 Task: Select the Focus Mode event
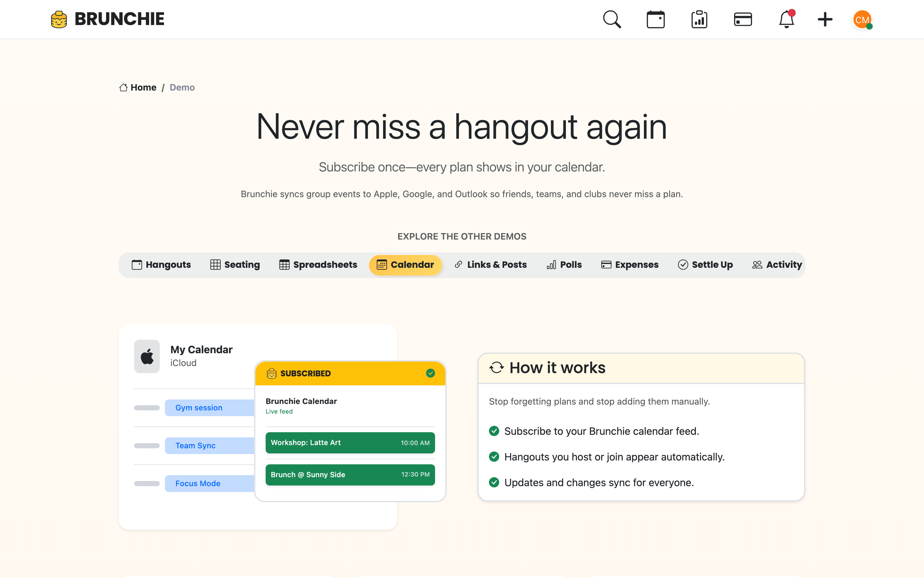pyautogui.click(x=210, y=483)
